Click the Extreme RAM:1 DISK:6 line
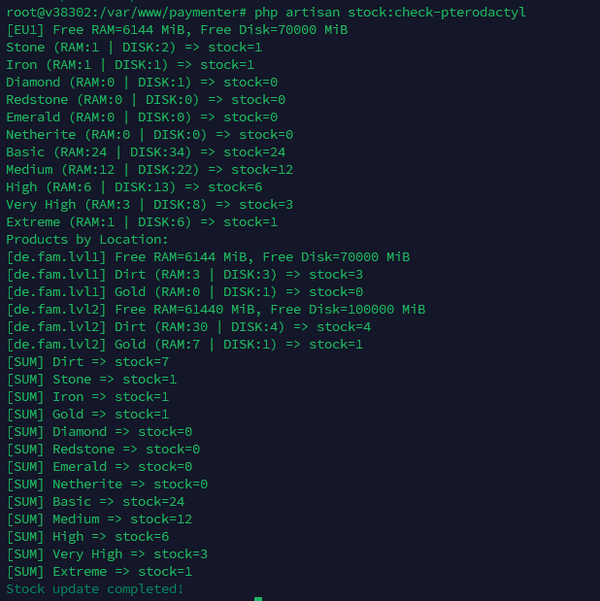This screenshot has height=601, width=600. click(142, 222)
